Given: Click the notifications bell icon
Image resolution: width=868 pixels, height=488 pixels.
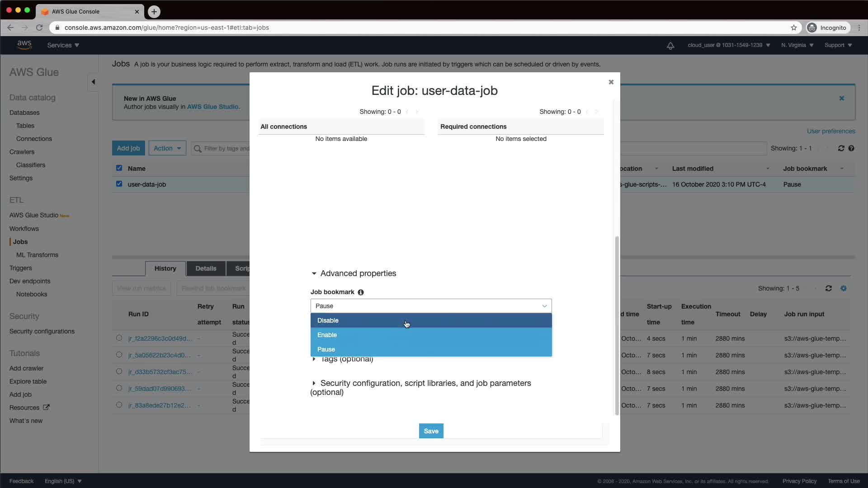Looking at the screenshot, I should (670, 46).
